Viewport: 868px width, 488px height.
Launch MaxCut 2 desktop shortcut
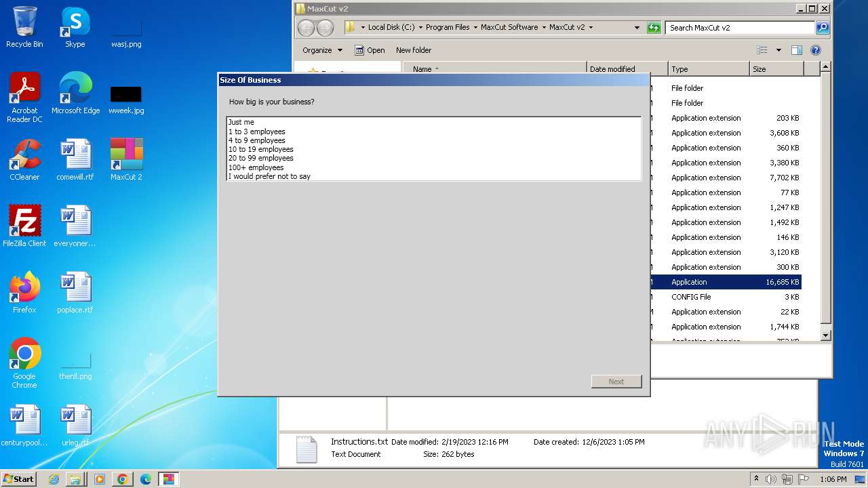(x=126, y=160)
